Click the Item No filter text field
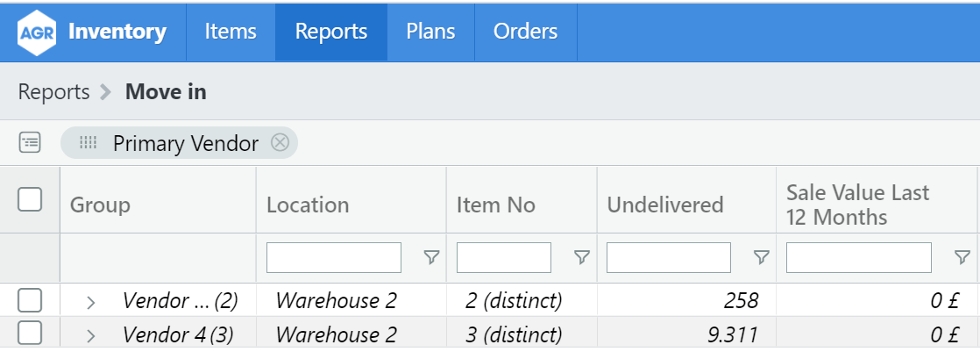Viewport: 980px width, 352px height. coord(504,257)
